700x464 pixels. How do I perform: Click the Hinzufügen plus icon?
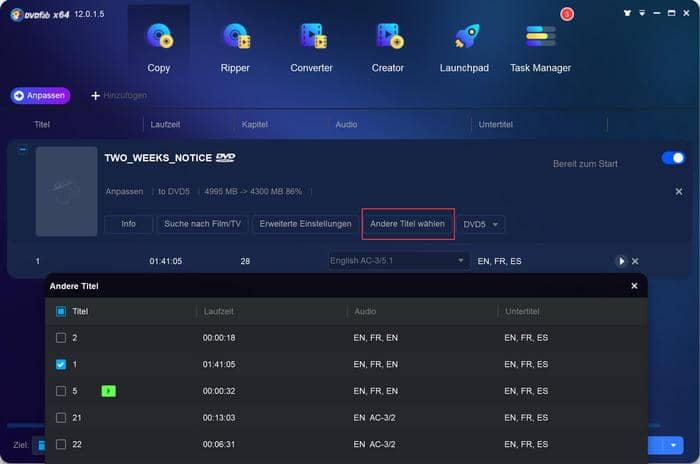click(x=95, y=96)
